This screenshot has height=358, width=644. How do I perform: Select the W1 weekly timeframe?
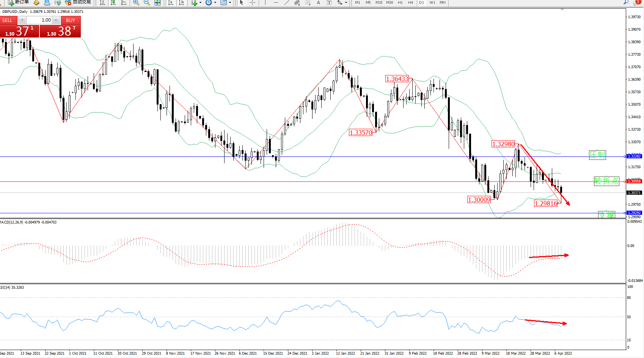click(432, 3)
